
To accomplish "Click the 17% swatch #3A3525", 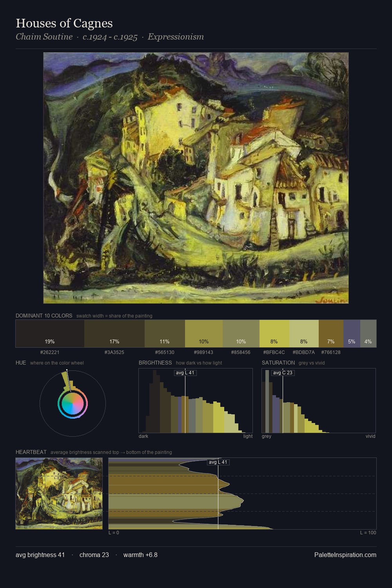I will (x=114, y=334).
